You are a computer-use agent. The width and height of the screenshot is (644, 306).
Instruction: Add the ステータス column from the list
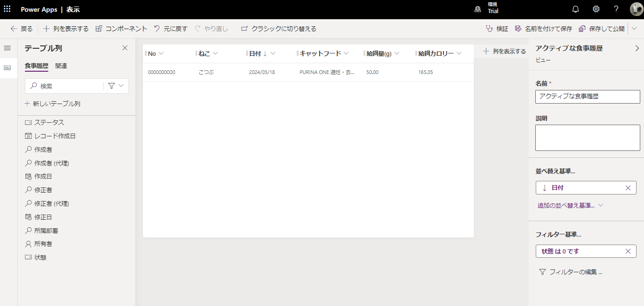click(x=49, y=122)
